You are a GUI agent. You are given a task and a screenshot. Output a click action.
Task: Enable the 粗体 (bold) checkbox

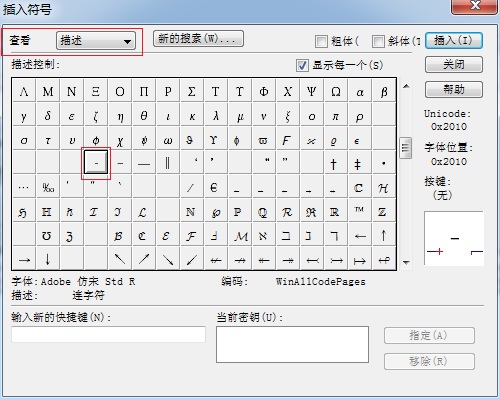point(321,41)
